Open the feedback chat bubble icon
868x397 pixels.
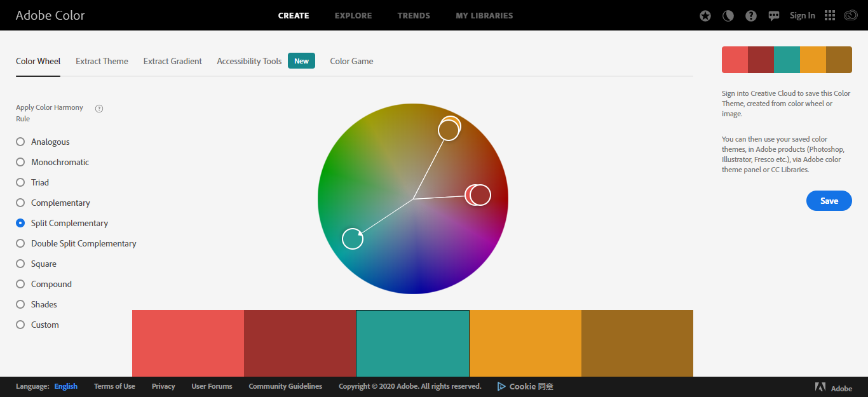click(x=773, y=15)
